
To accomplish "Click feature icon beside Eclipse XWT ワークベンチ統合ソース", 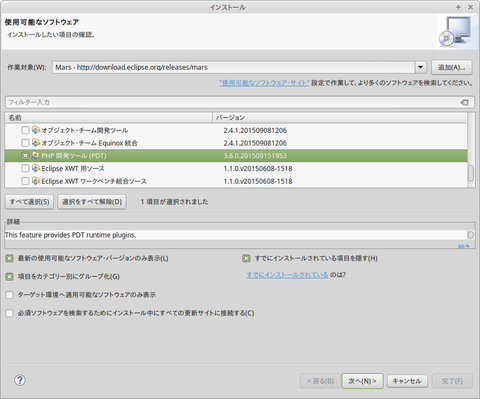I will (36, 181).
